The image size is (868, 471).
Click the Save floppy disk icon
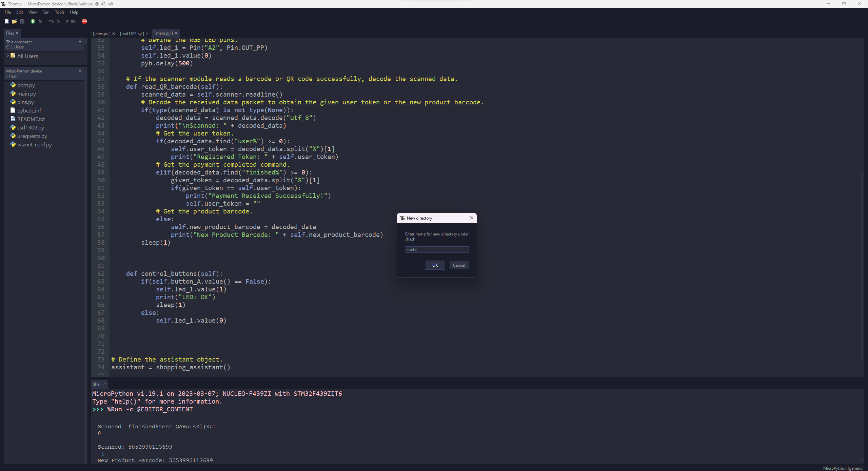click(x=22, y=21)
